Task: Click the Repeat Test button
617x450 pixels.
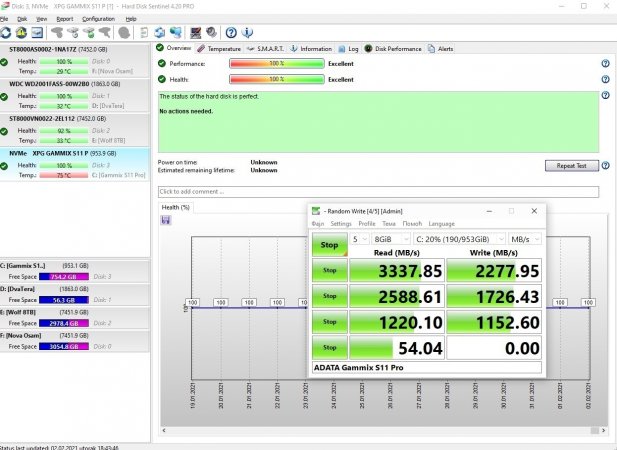Action: pos(572,166)
